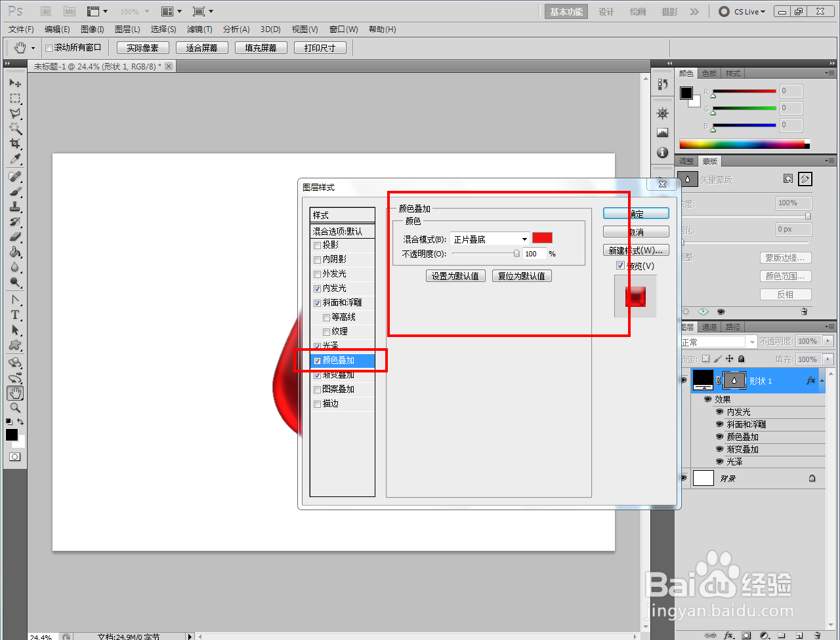840x640 pixels.
Task: Click the 设置为默认值 button
Action: pyautogui.click(x=455, y=276)
